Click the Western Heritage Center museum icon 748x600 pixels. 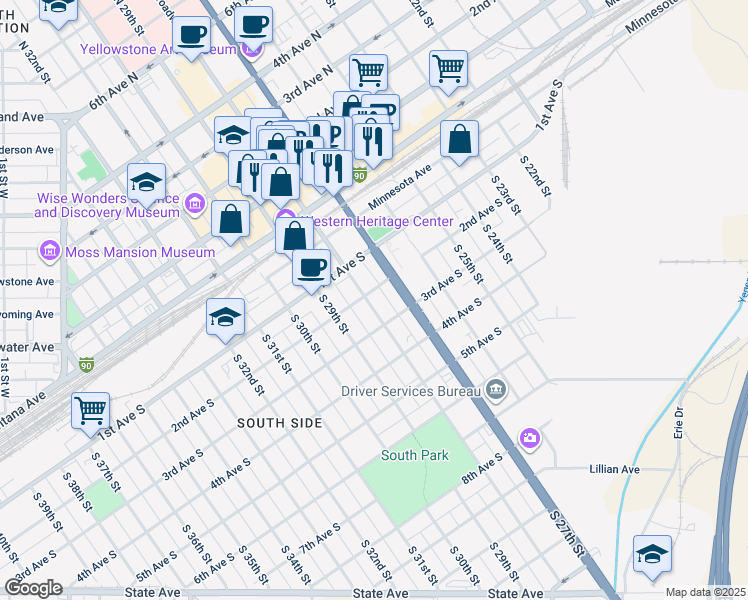(x=286, y=219)
